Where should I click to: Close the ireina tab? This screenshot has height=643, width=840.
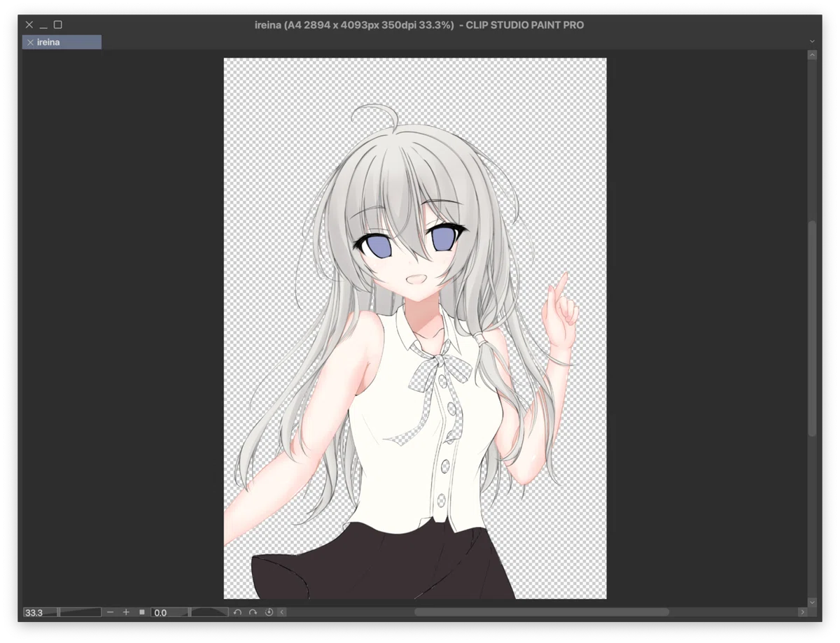point(30,43)
